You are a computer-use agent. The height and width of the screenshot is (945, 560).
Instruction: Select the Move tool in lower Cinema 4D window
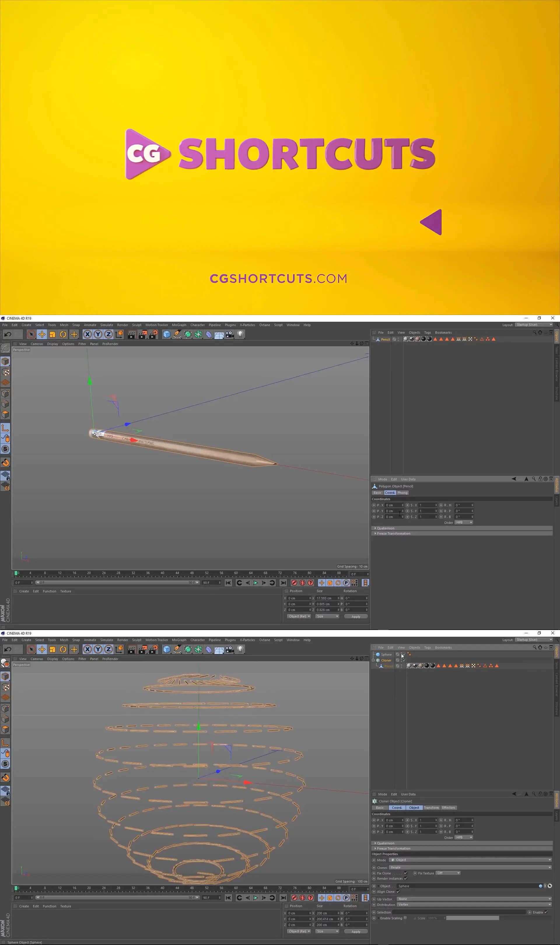42,649
